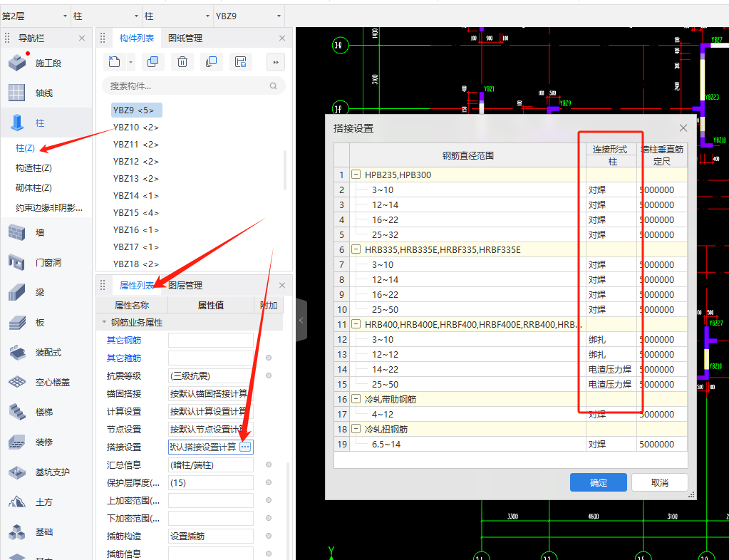729x560 pixels.
Task: Select YBZ10 <2> in the component list
Action: [x=136, y=128]
